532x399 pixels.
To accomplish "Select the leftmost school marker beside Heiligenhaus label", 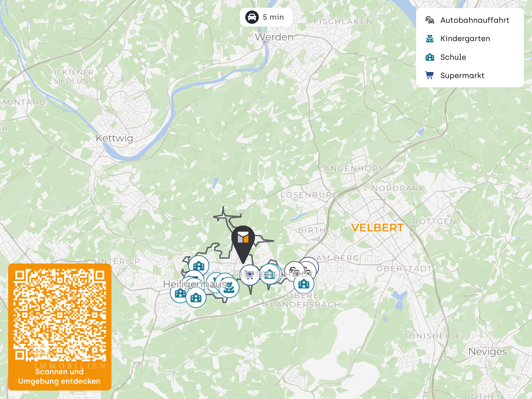I will [180, 293].
